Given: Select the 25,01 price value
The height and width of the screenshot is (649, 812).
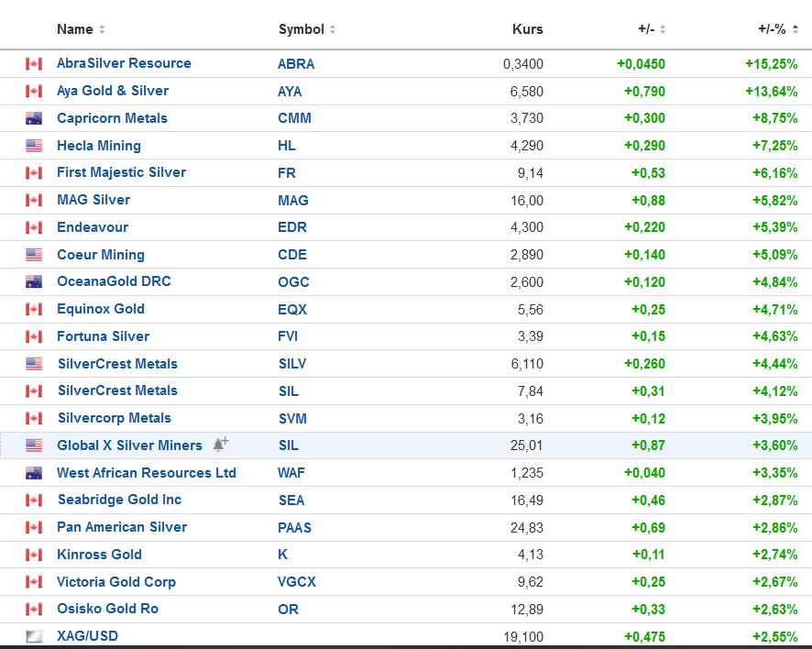Looking at the screenshot, I should 526,445.
